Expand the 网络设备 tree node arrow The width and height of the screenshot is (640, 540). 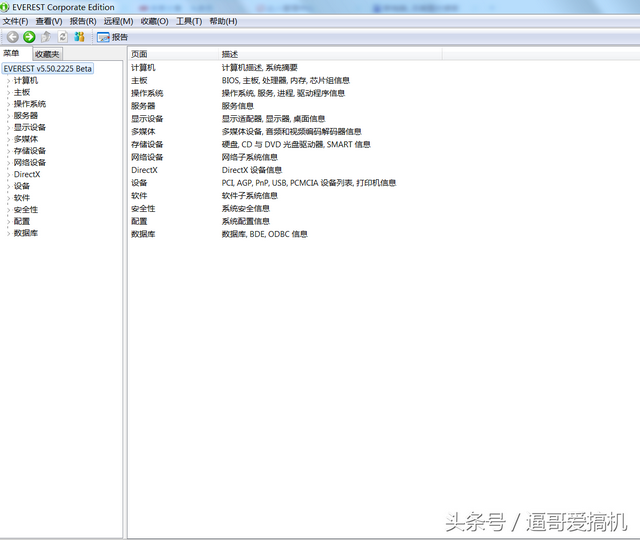click(x=9, y=163)
